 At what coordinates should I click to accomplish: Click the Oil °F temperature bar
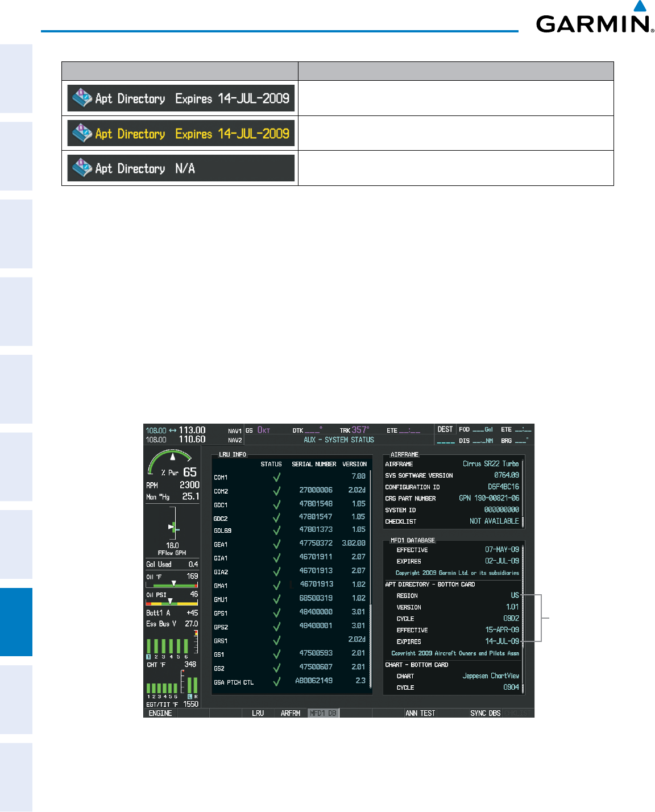point(172,585)
